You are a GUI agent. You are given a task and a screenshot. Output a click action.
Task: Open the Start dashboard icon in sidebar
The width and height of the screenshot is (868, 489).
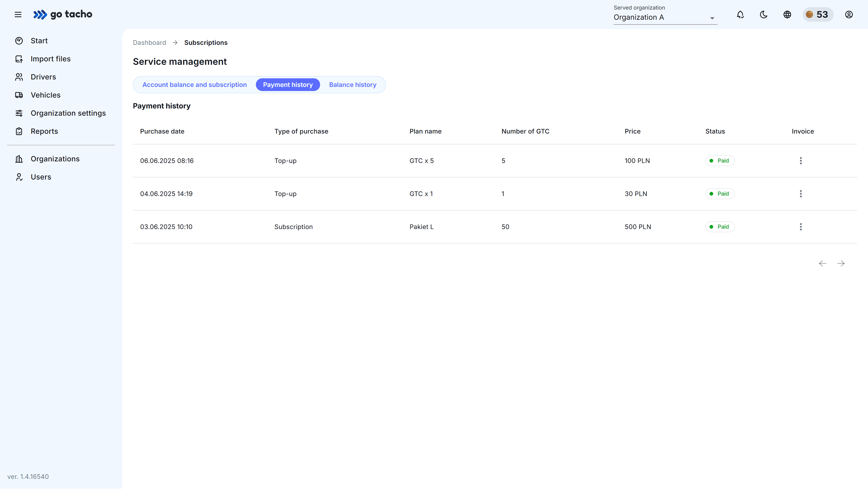pos(19,41)
